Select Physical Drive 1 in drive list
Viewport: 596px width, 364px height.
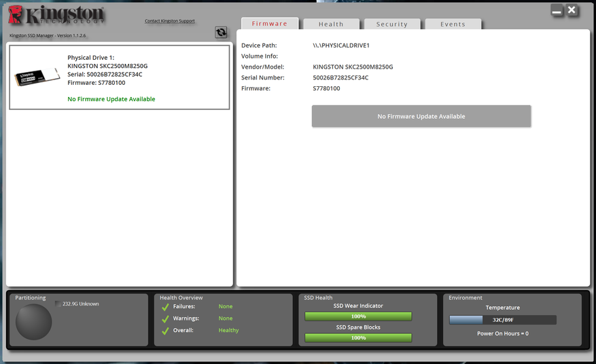[x=119, y=77]
